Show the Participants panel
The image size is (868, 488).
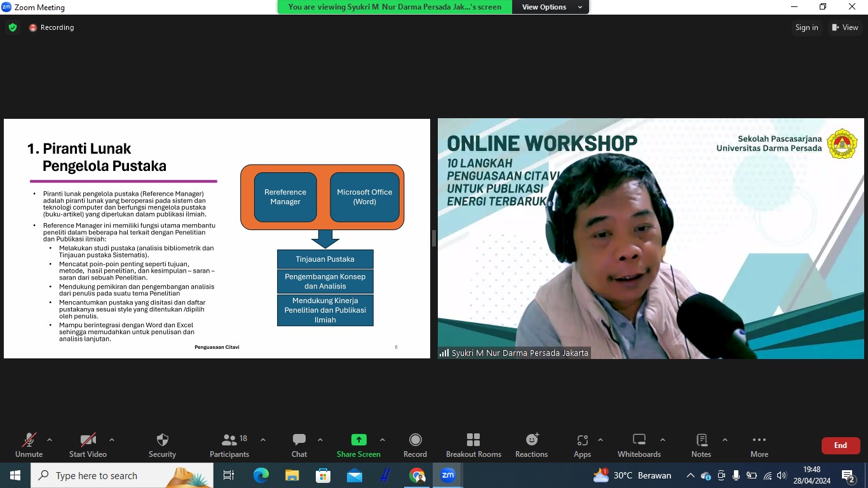pos(229,445)
